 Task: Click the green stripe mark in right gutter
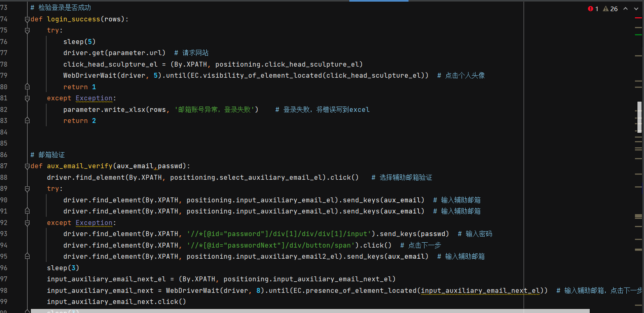tap(638, 35)
